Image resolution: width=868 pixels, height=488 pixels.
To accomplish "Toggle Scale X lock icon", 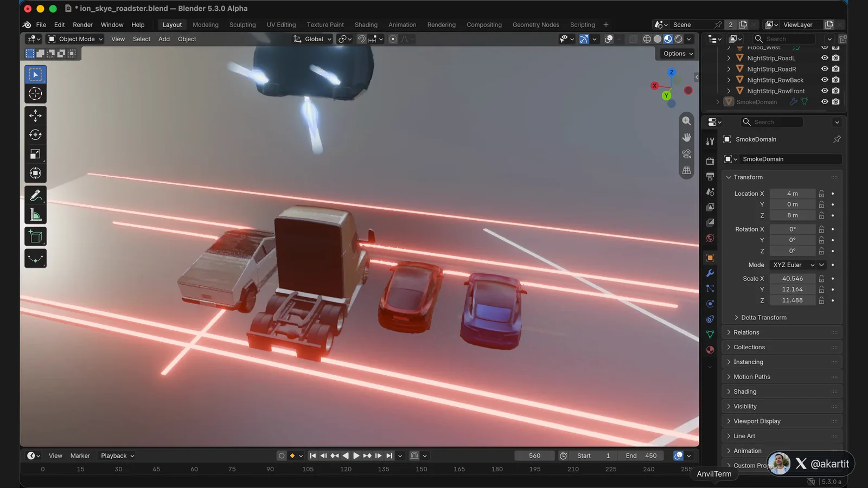I will point(822,279).
